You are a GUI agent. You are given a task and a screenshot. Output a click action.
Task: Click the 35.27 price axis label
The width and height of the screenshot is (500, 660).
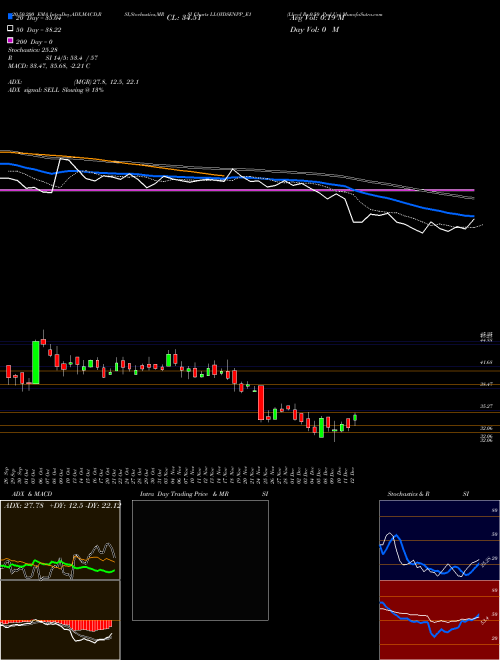pyautogui.click(x=486, y=406)
